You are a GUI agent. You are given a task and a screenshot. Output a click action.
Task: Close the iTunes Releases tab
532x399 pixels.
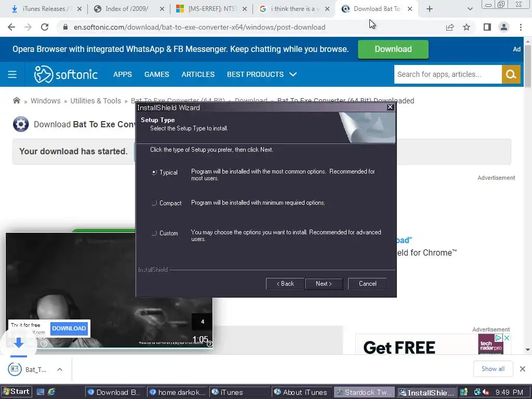(79, 9)
